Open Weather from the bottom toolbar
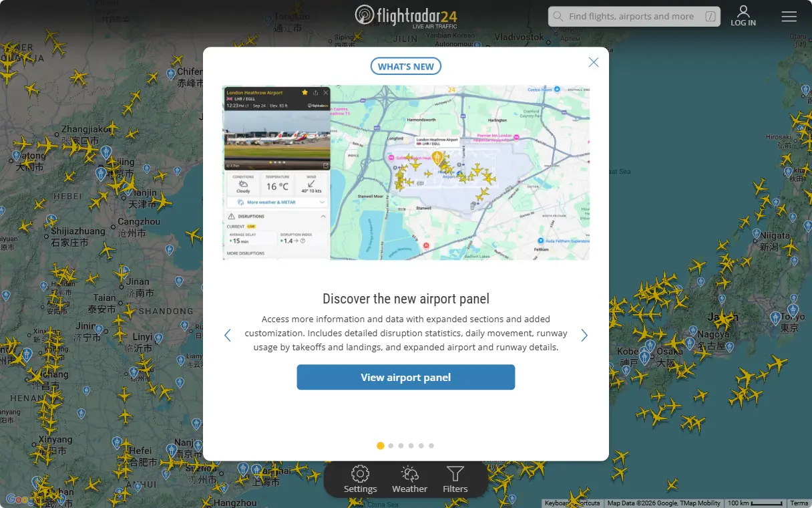Viewport: 812px width, 508px height. tap(409, 479)
